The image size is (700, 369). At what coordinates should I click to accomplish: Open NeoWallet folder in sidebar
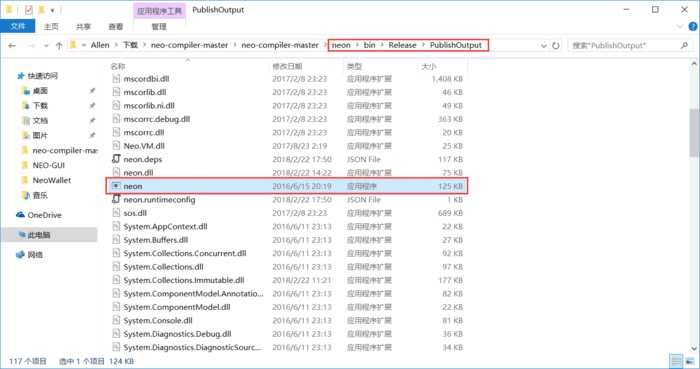coord(51,181)
